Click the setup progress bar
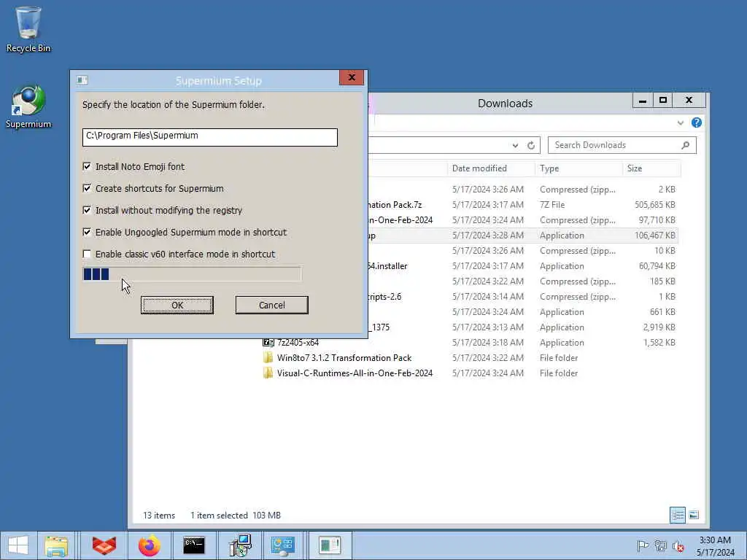The width and height of the screenshot is (747, 560). point(192,274)
